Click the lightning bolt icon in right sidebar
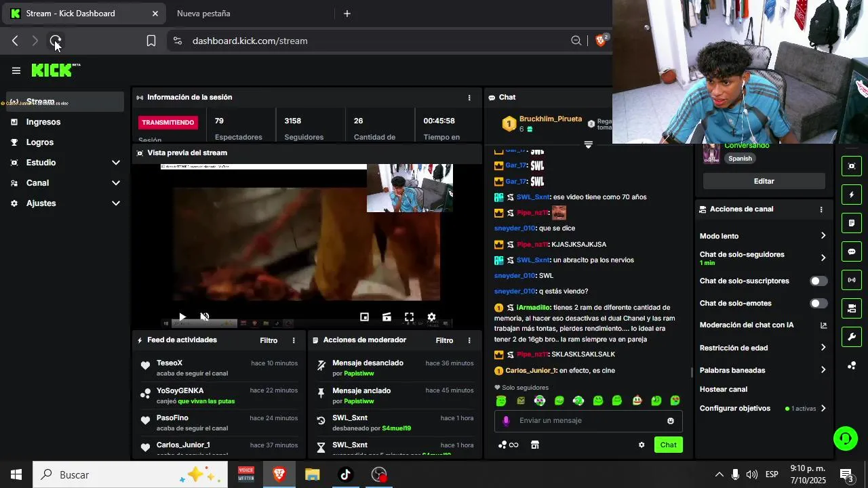The image size is (868, 488). point(852,195)
